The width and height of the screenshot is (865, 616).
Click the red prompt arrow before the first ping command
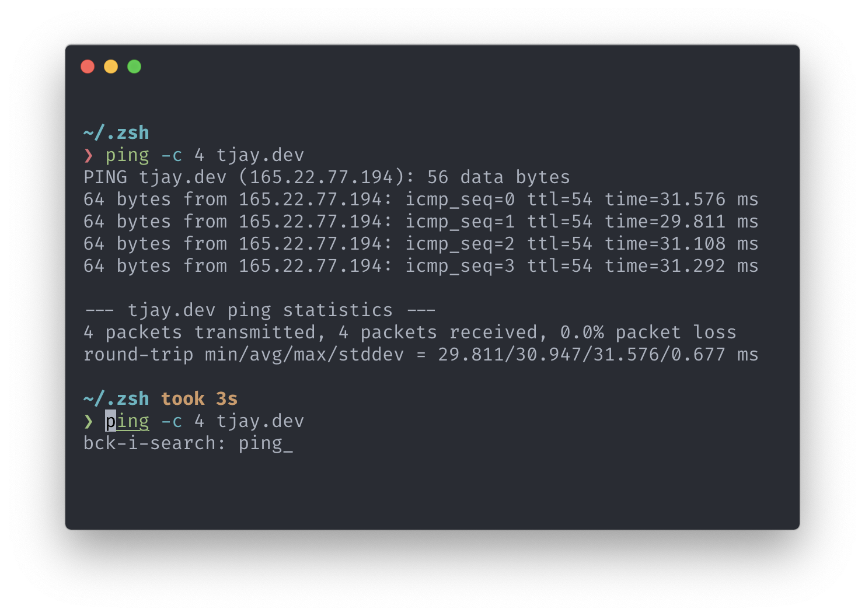point(88,155)
